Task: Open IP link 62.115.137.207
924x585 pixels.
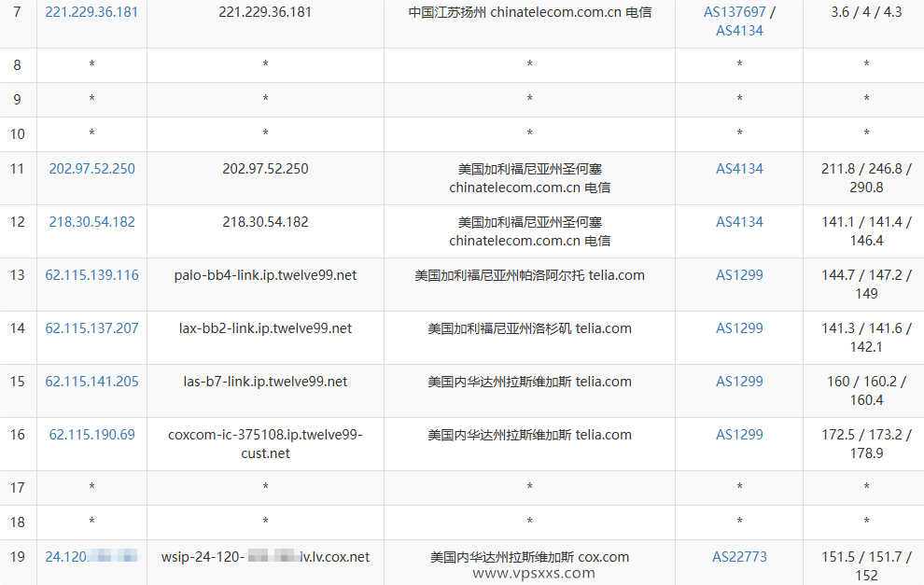Action: point(91,328)
